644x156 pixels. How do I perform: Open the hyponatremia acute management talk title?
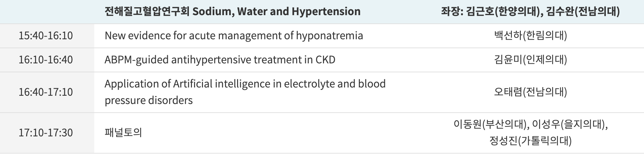click(234, 35)
